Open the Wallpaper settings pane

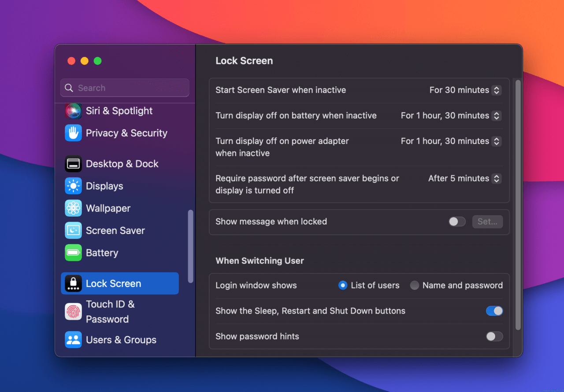[108, 208]
